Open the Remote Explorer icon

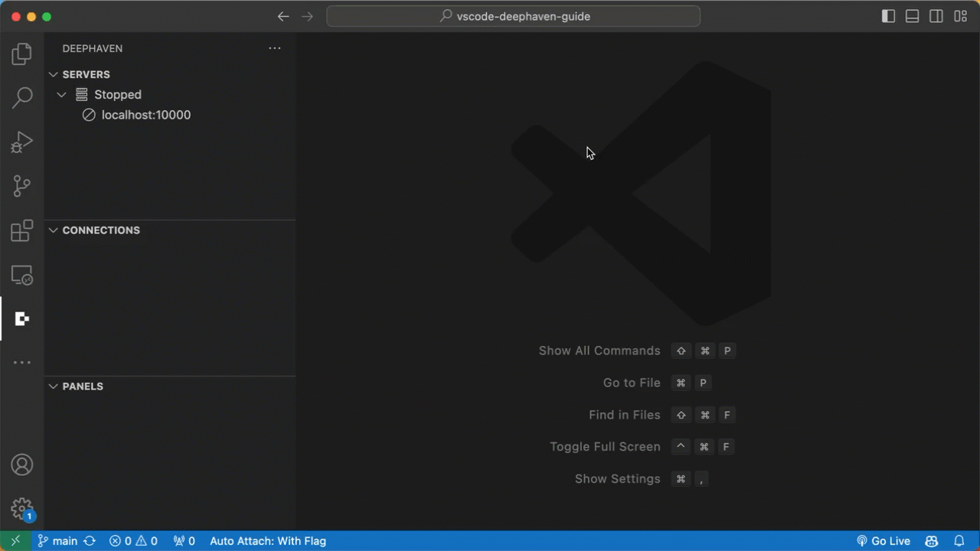22,275
